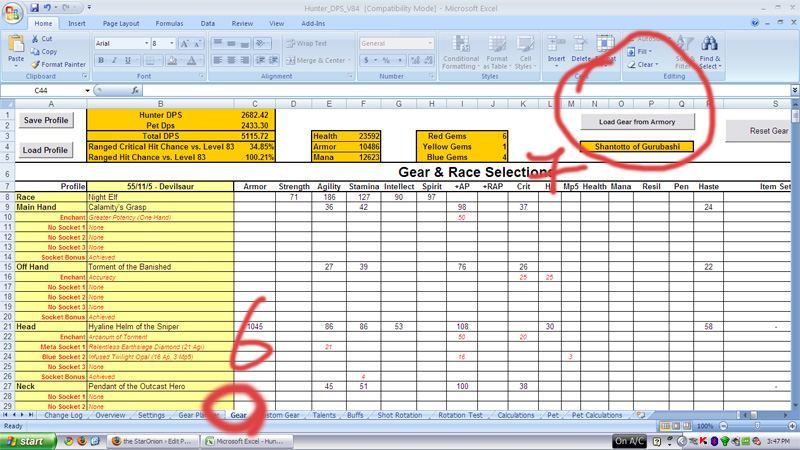Open the General number format dropdown

[x=430, y=43]
